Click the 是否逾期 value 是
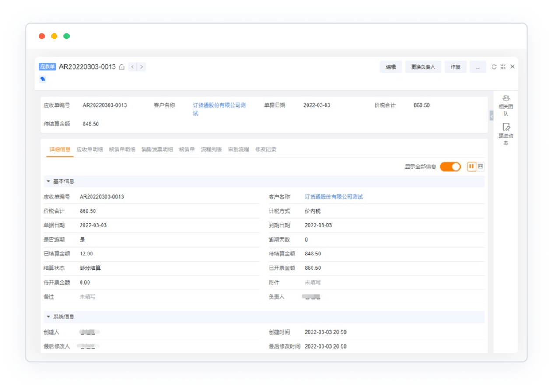553x392 pixels. pyautogui.click(x=82, y=240)
